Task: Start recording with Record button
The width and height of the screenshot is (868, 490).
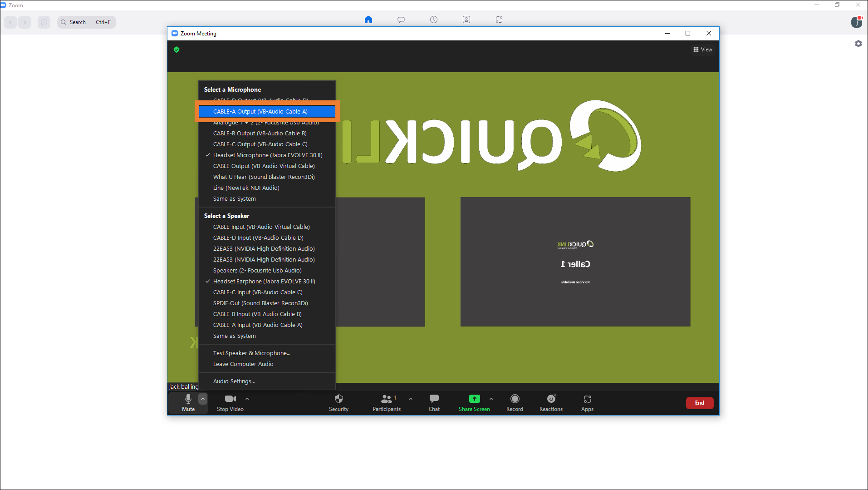Action: click(515, 402)
